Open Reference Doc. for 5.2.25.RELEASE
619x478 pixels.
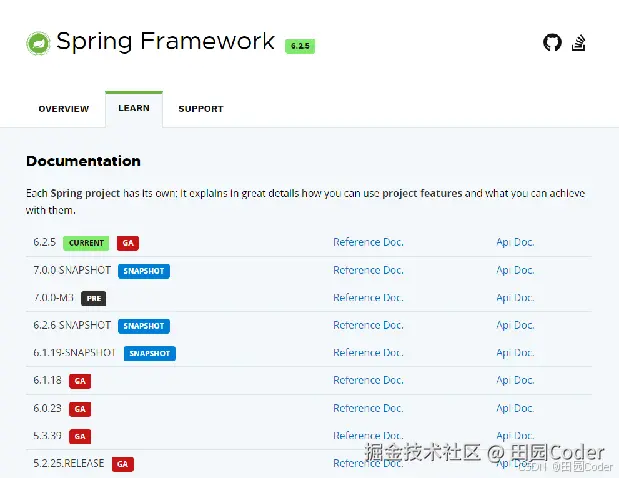[368, 463]
